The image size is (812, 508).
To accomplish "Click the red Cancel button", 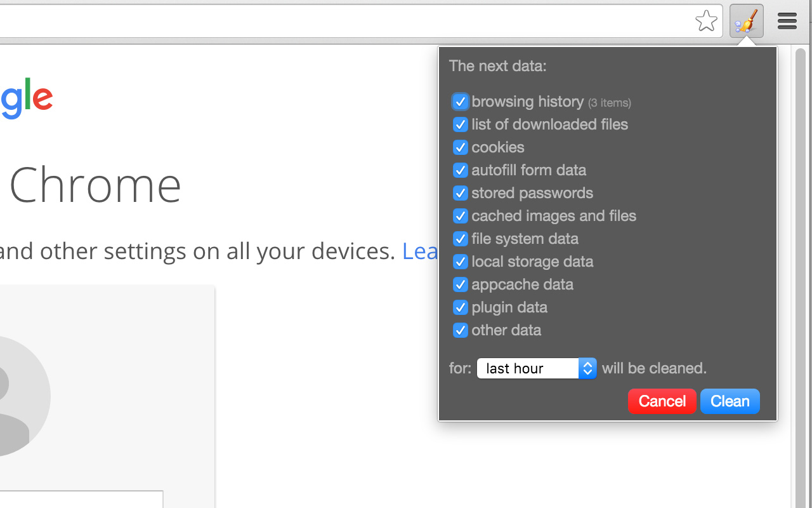I will (662, 401).
